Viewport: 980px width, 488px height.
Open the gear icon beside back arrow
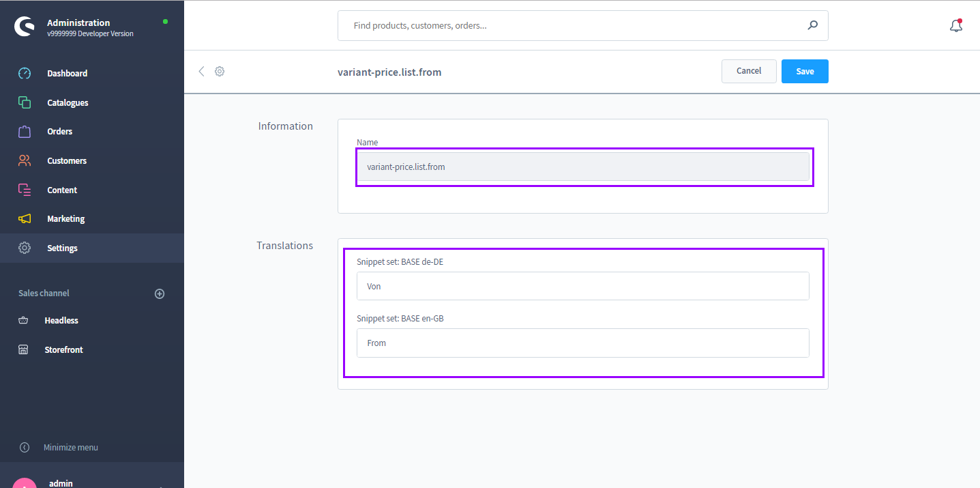220,71
